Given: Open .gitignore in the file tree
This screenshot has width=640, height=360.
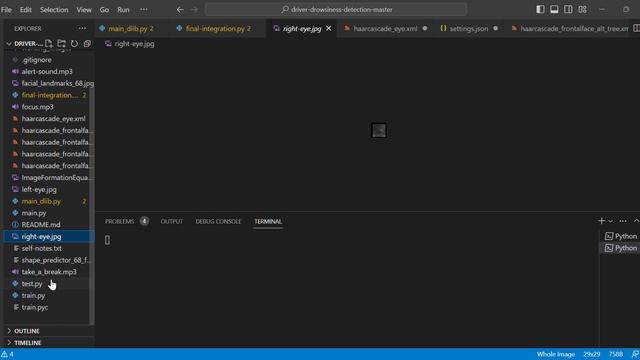Looking at the screenshot, I should tap(37, 60).
